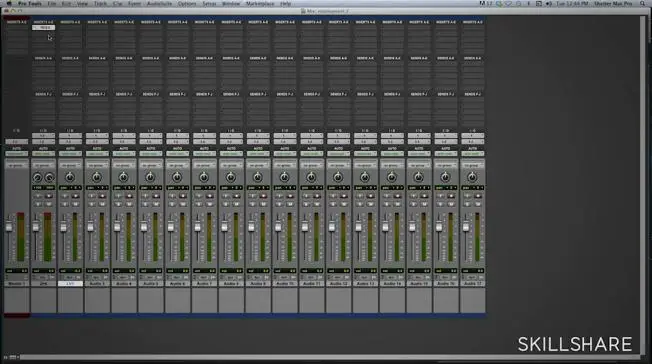Click the input monitor button on Audio 8
This screenshot has height=364, width=652.
pyautogui.click(x=226, y=196)
